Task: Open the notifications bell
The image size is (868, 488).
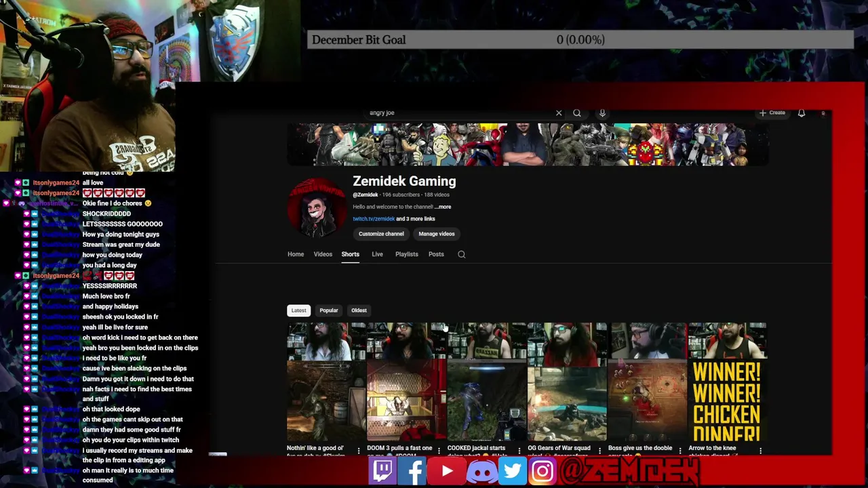Action: (x=802, y=113)
